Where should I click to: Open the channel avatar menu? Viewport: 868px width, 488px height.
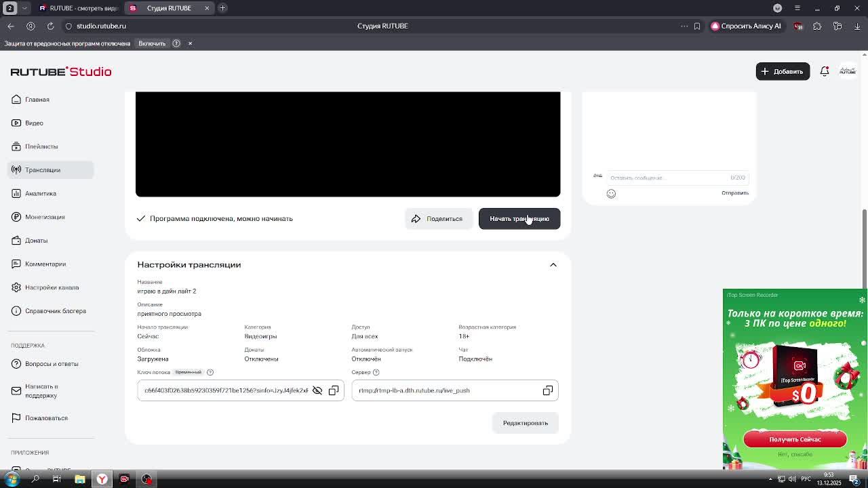[848, 71]
